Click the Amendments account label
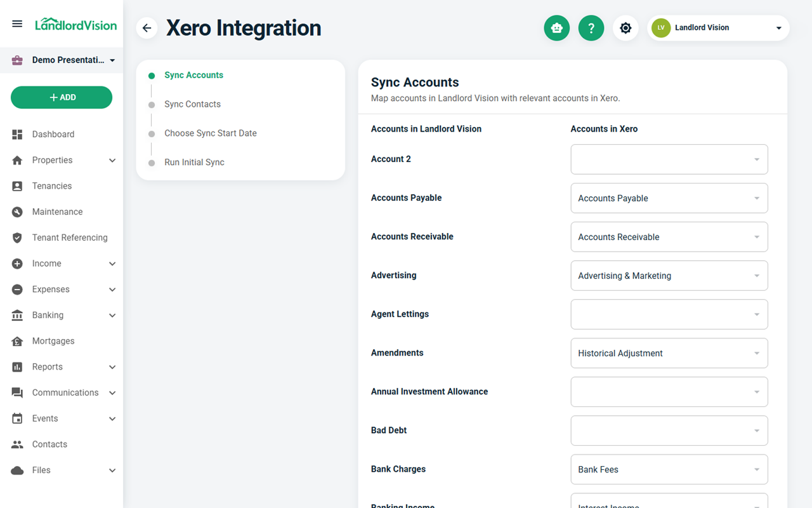 point(397,353)
